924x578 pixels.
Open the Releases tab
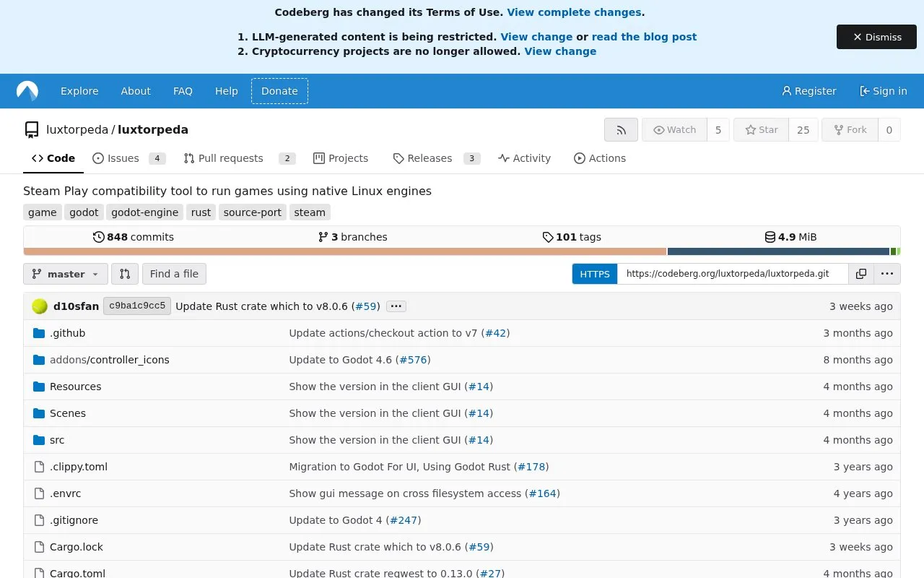click(436, 158)
